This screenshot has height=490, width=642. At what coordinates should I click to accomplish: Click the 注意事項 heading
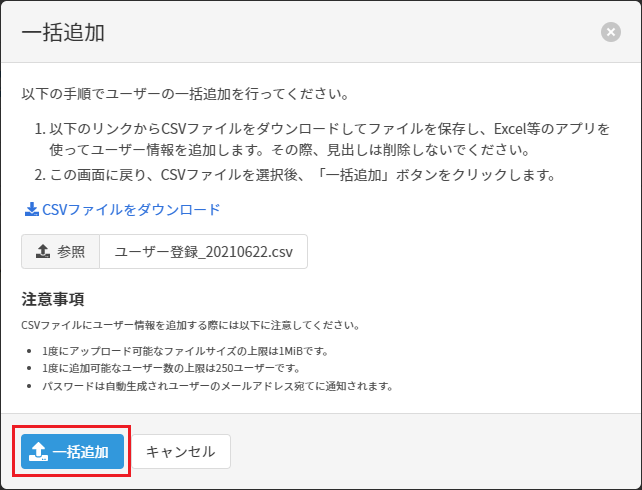point(52,299)
